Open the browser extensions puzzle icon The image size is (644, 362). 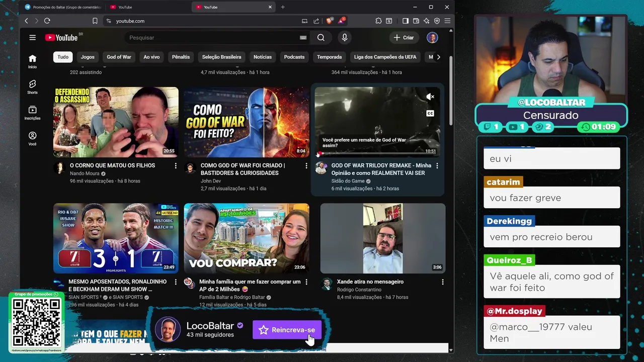378,21
